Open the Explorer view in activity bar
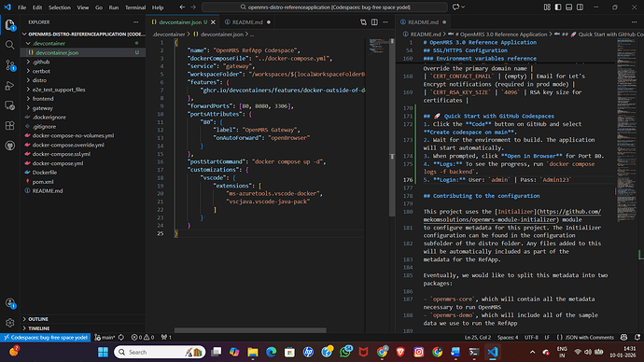This screenshot has height=362, width=644. [10, 25]
